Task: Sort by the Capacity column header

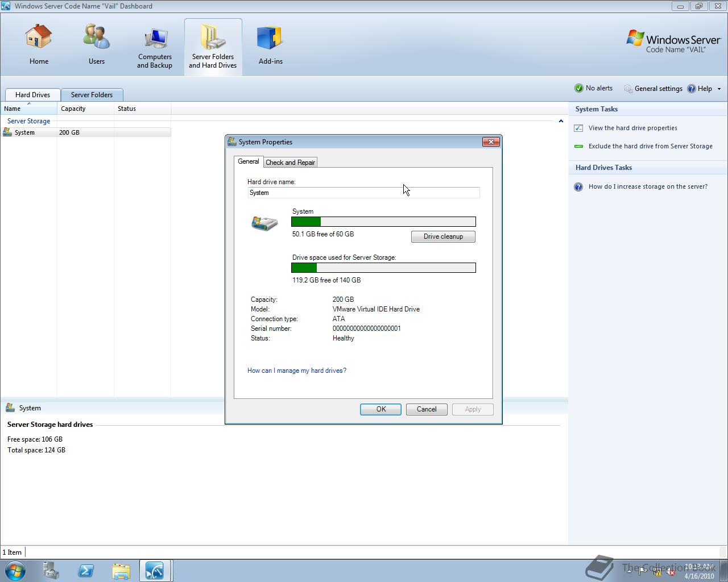Action: coord(85,109)
